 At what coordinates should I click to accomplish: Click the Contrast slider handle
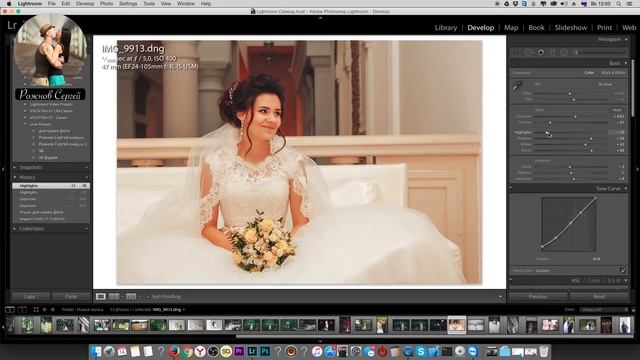(x=550, y=122)
